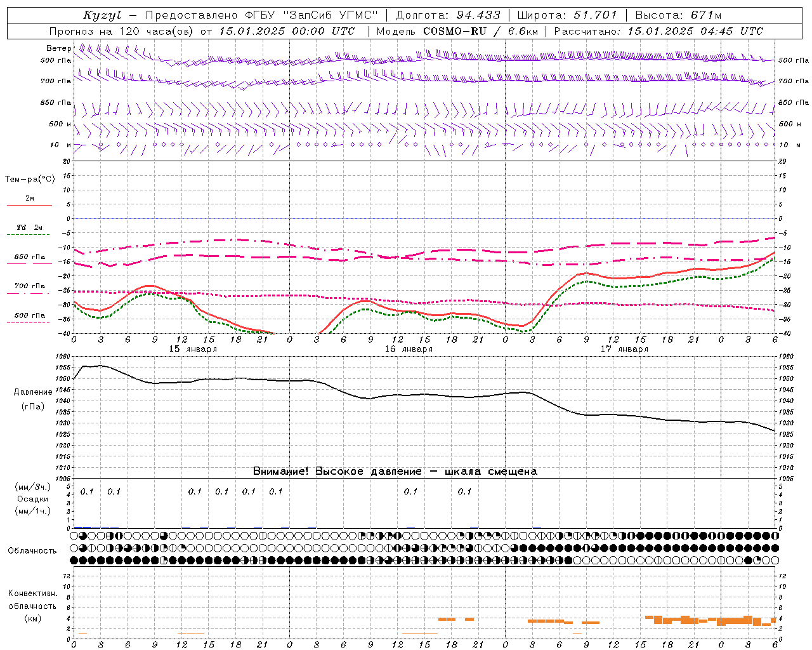Click the 'Ветер' wind section label
The image size is (812, 650).
pyautogui.click(x=59, y=48)
